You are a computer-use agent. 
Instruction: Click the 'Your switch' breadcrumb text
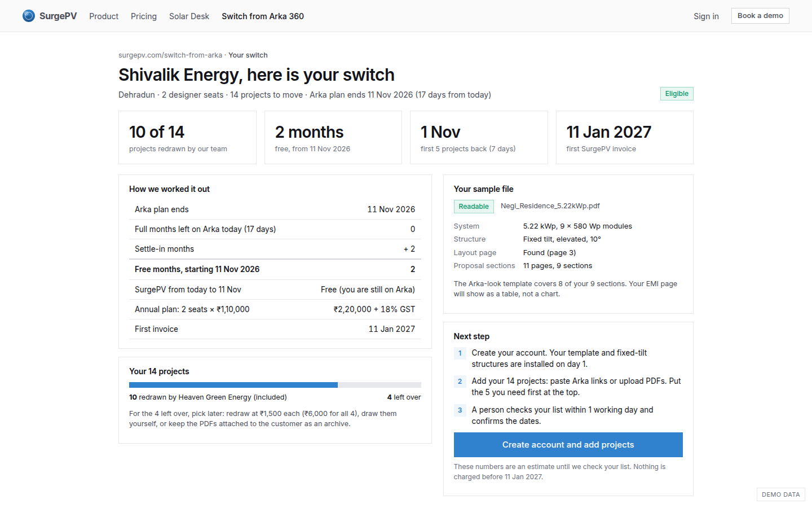click(x=248, y=55)
